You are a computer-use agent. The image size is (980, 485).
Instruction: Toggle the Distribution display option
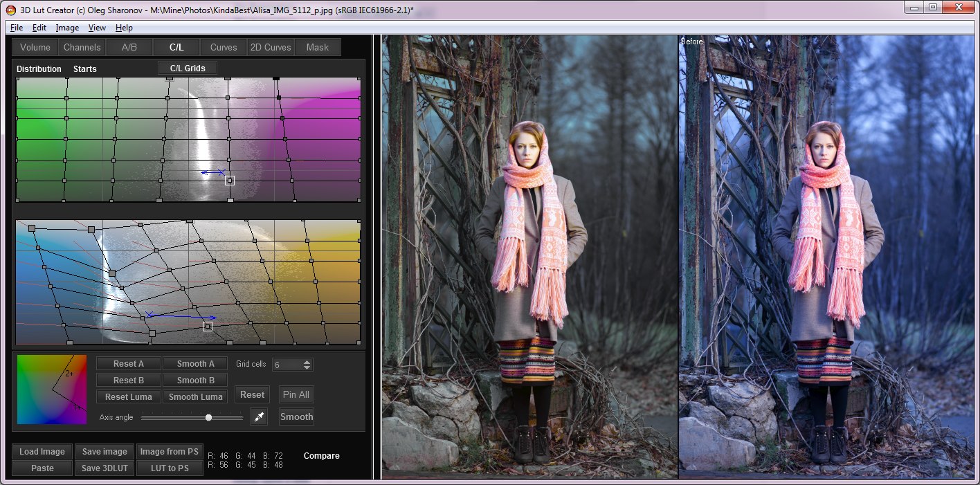(39, 69)
